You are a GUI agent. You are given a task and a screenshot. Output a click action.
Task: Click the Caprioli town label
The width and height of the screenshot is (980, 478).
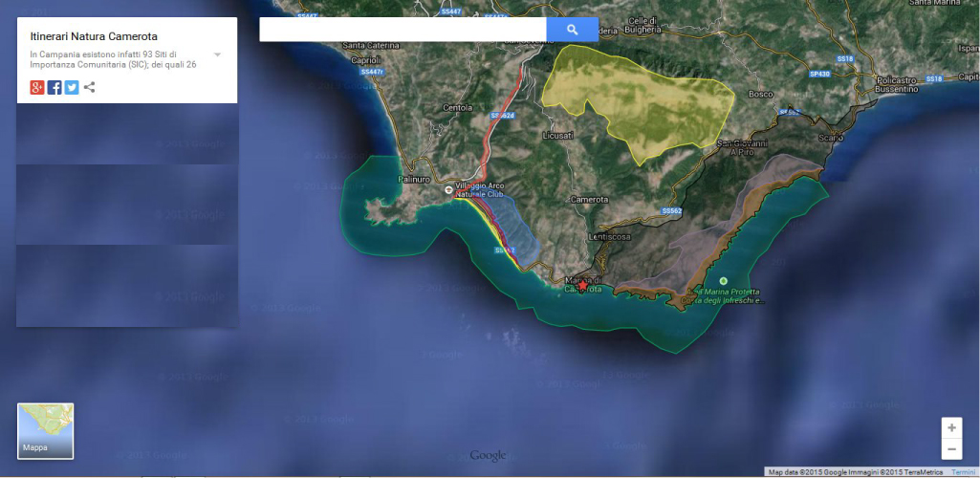(365, 60)
